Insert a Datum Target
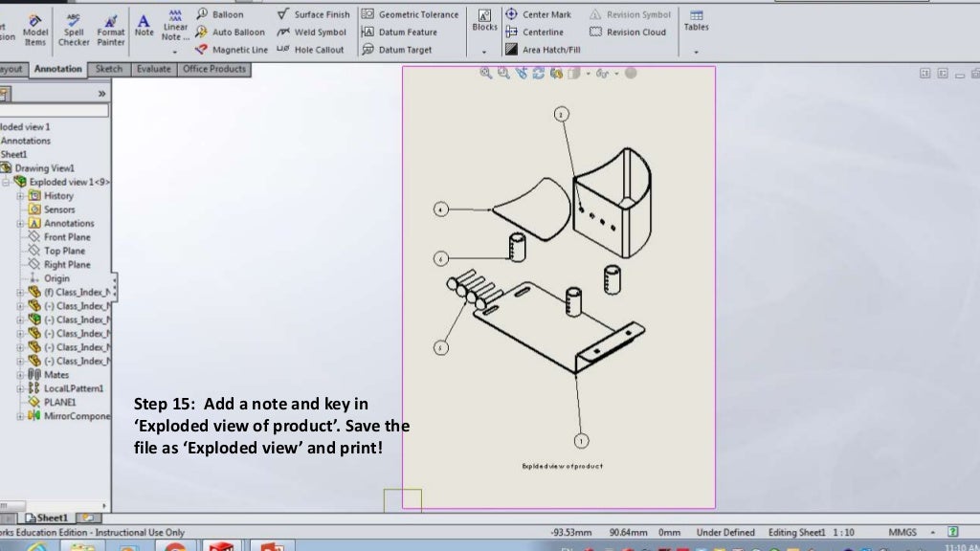The height and width of the screenshot is (551, 980). point(397,50)
